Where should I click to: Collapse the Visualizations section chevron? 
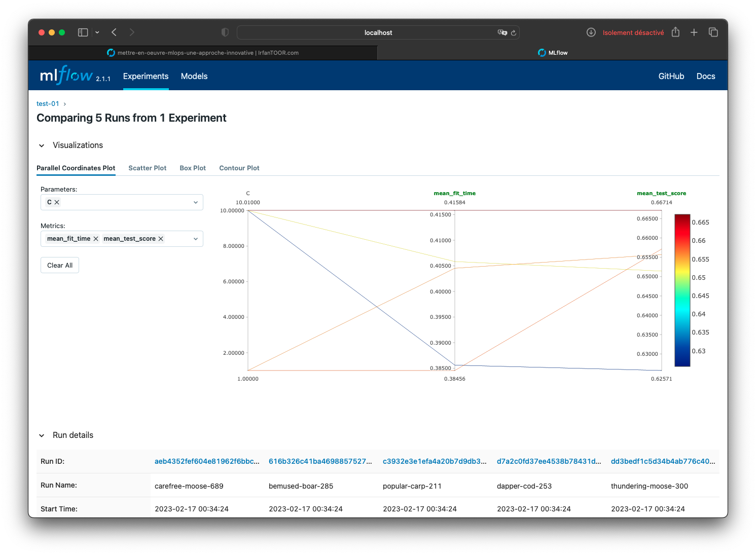42,145
